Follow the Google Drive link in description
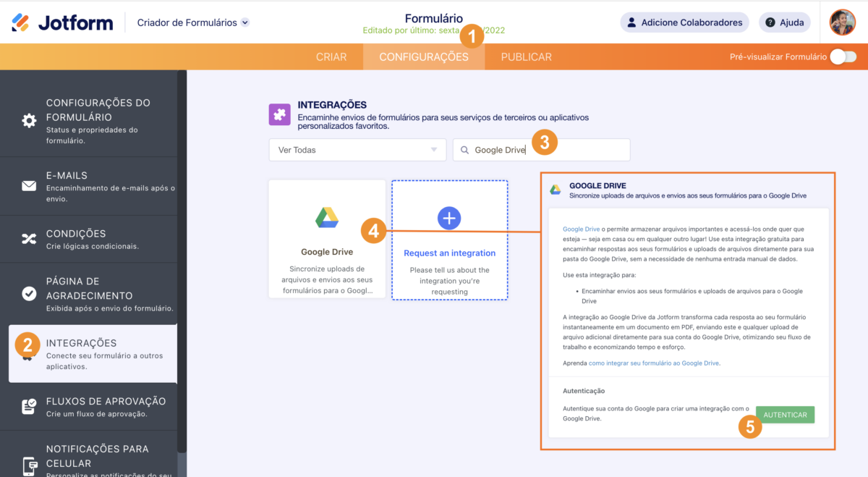The height and width of the screenshot is (477, 868). tap(579, 229)
